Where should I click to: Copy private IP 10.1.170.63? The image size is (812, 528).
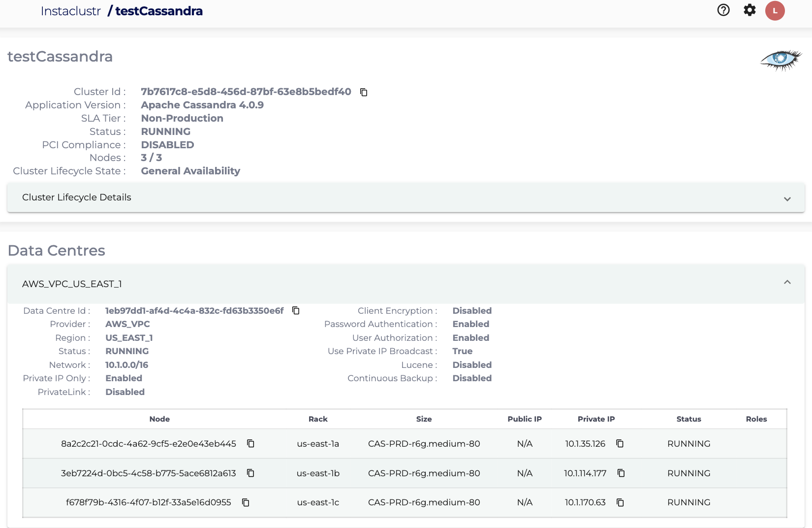click(x=620, y=502)
